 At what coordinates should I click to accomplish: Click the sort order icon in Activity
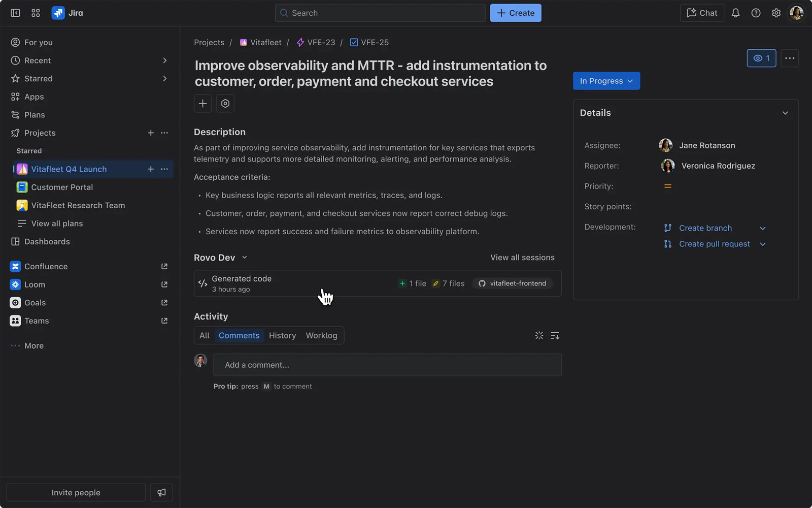pos(555,335)
